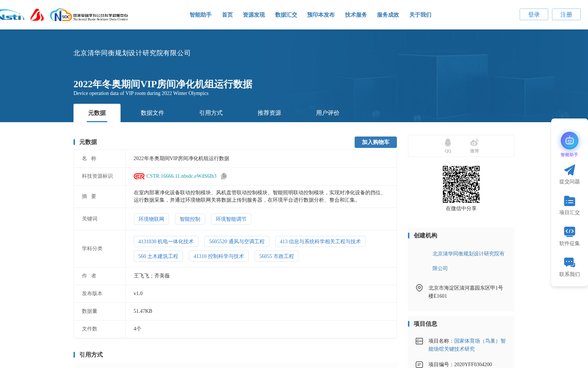The width and height of the screenshot is (588, 368).
Task: Click the project number icon
Action: point(419,365)
